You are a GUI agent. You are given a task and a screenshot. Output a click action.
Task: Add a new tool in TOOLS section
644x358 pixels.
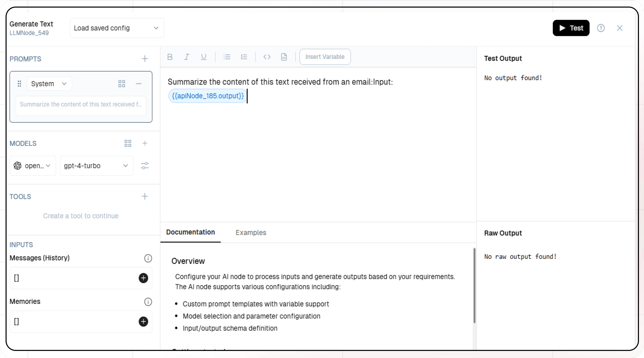[145, 196]
